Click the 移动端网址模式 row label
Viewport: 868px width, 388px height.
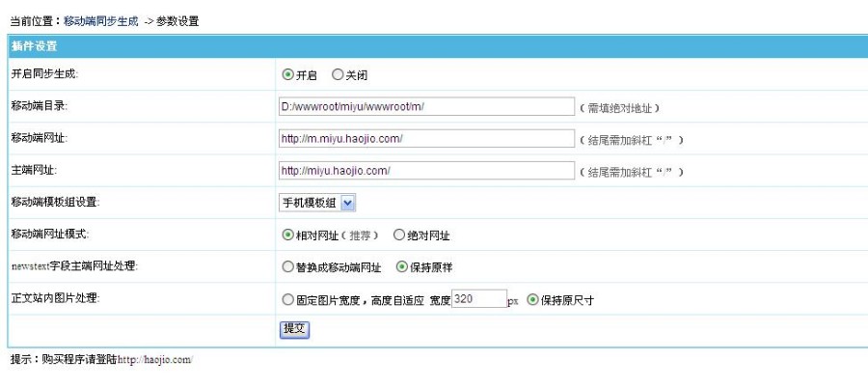50,234
